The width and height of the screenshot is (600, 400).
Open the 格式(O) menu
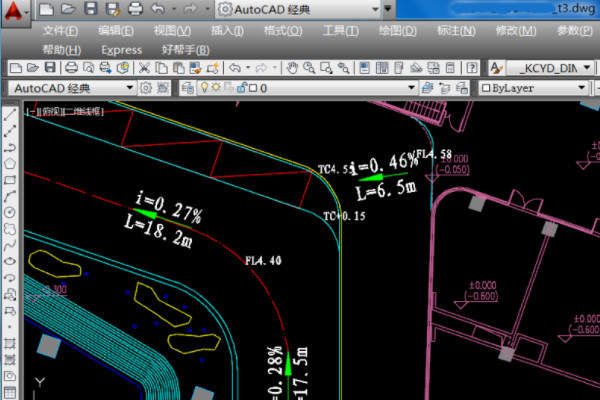[x=283, y=30]
